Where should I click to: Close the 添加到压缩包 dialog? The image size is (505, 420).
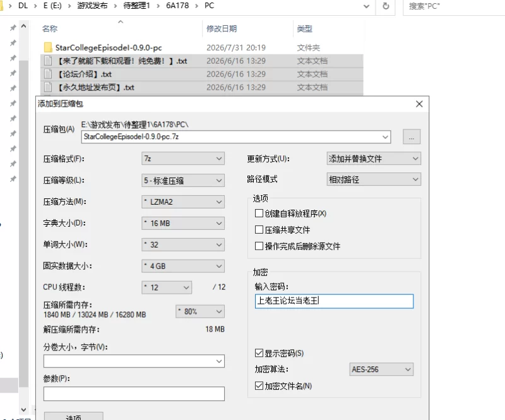[419, 104]
